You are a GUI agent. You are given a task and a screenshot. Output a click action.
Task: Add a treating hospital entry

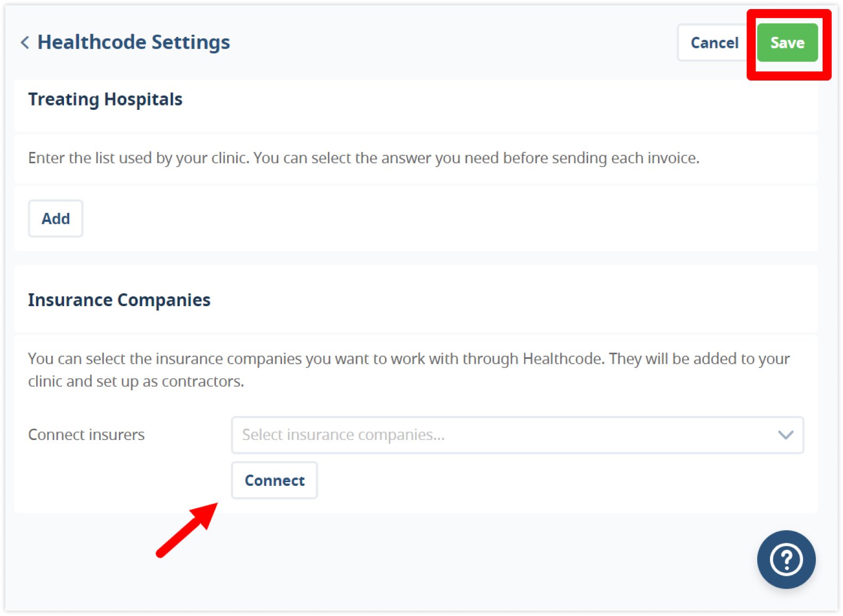pos(55,219)
